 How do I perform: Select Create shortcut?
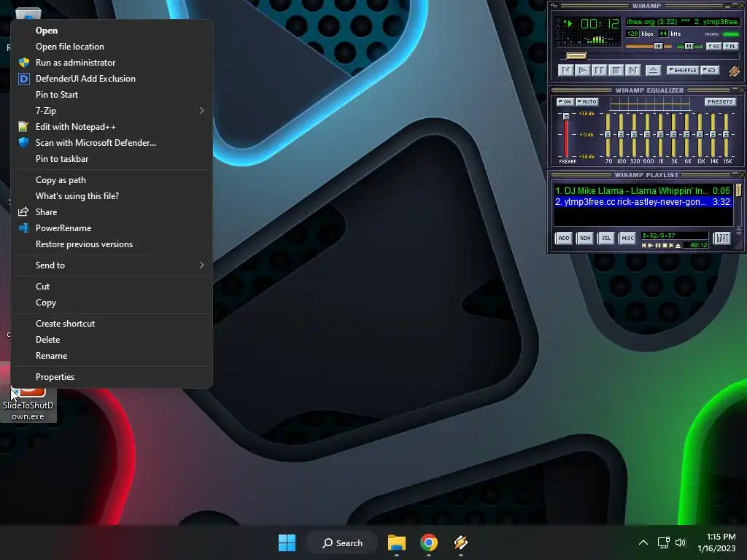pyautogui.click(x=112, y=324)
